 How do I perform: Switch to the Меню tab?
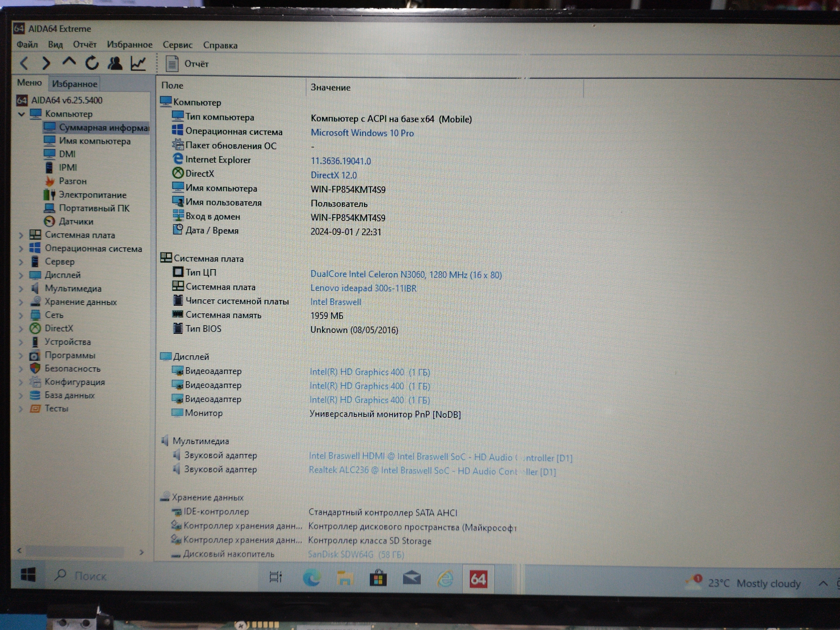29,83
